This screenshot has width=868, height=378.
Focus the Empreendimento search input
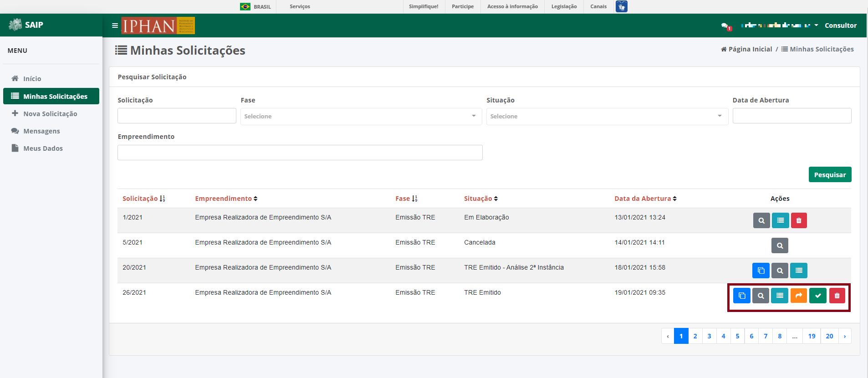(300, 153)
